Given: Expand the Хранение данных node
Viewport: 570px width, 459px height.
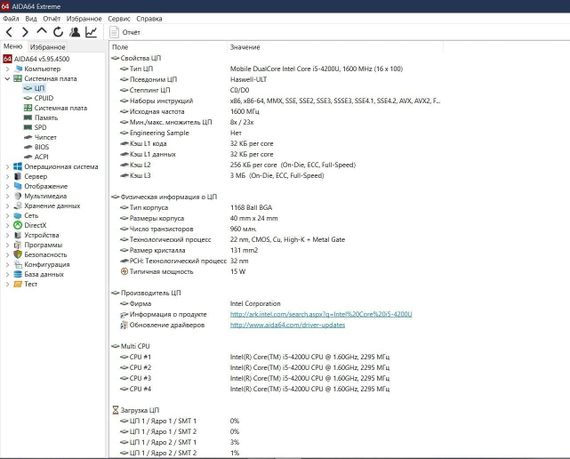Looking at the screenshot, I should (x=7, y=206).
